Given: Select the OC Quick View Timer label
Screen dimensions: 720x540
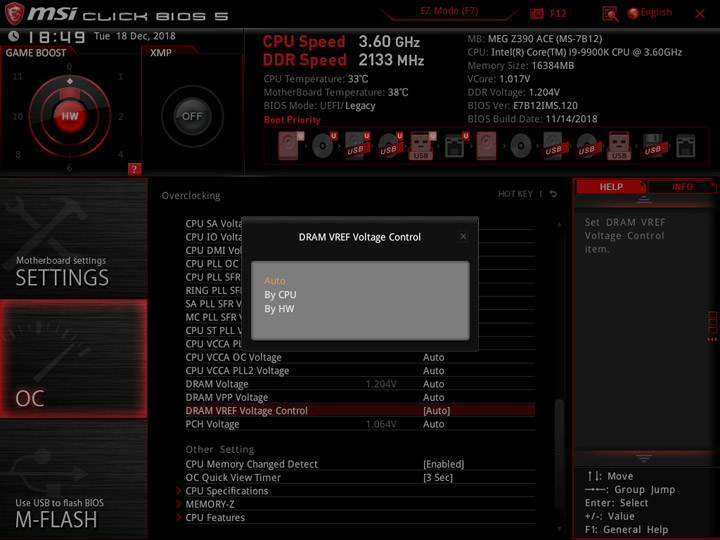Looking at the screenshot, I should tap(233, 477).
